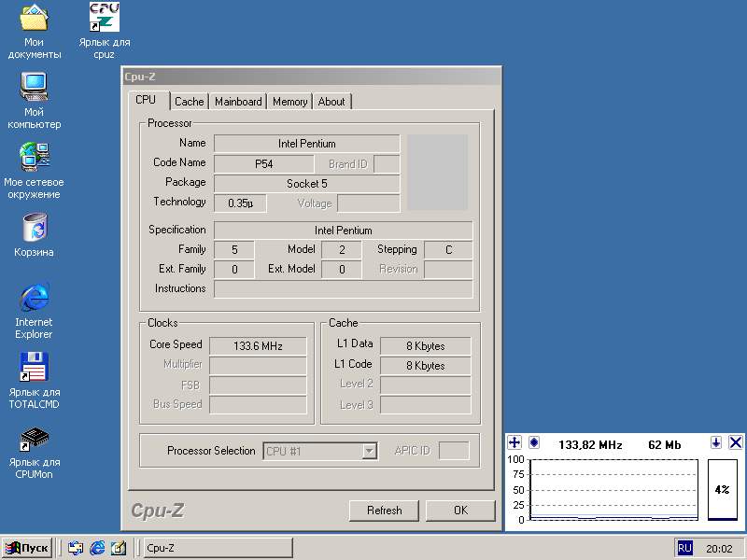
Task: Open the Mainboard tab
Action: (x=238, y=102)
